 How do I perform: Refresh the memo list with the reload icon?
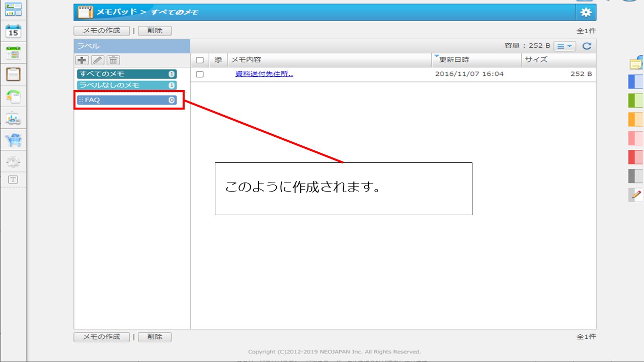tap(587, 46)
